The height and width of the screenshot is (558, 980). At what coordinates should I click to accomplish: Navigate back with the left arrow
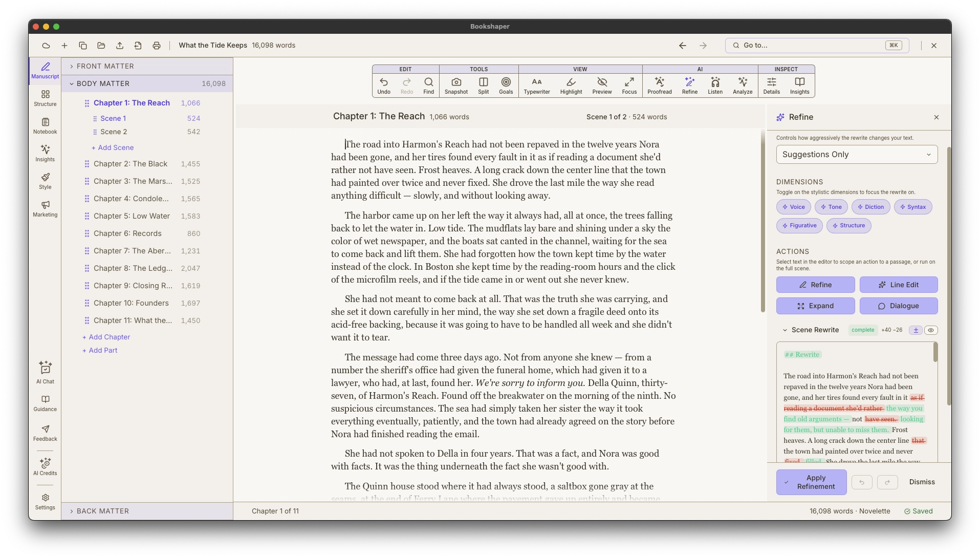pyautogui.click(x=683, y=46)
